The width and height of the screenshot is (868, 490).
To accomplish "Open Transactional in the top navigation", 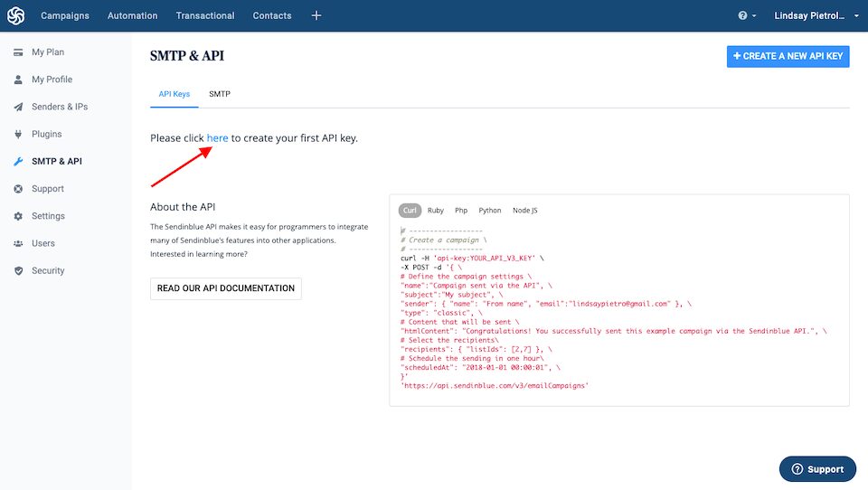I will coord(205,15).
